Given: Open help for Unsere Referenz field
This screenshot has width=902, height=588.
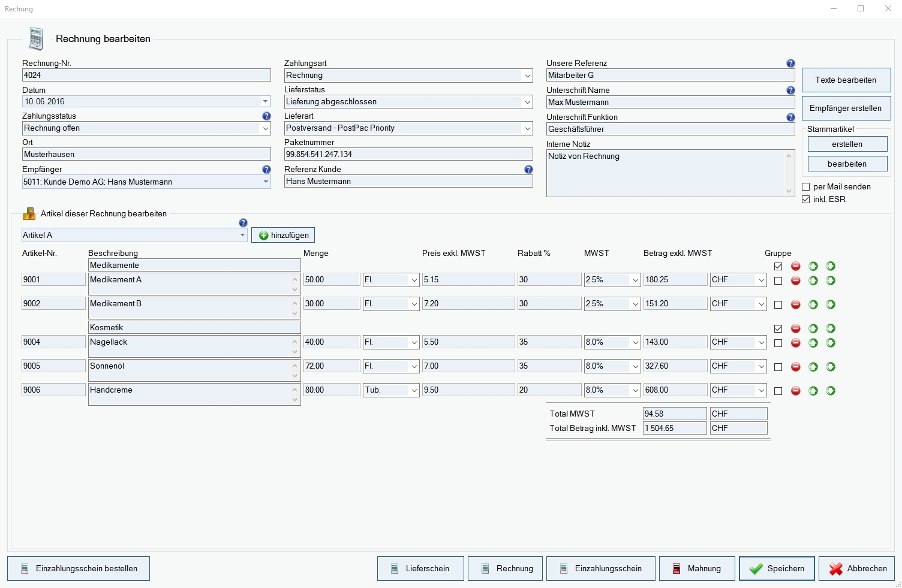Looking at the screenshot, I should tap(790, 64).
